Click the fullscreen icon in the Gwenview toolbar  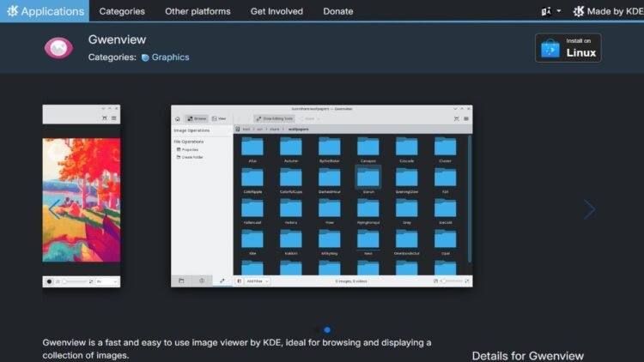pos(456,118)
